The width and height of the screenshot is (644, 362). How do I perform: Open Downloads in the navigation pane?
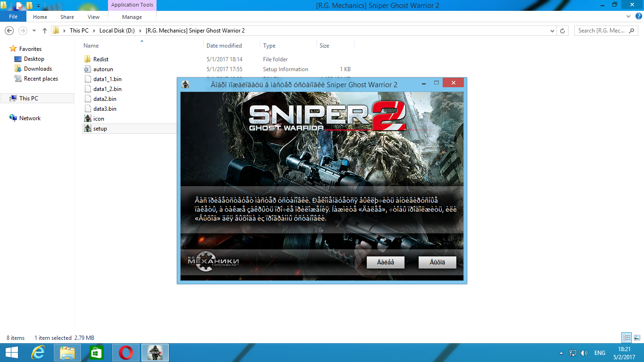pyautogui.click(x=38, y=69)
